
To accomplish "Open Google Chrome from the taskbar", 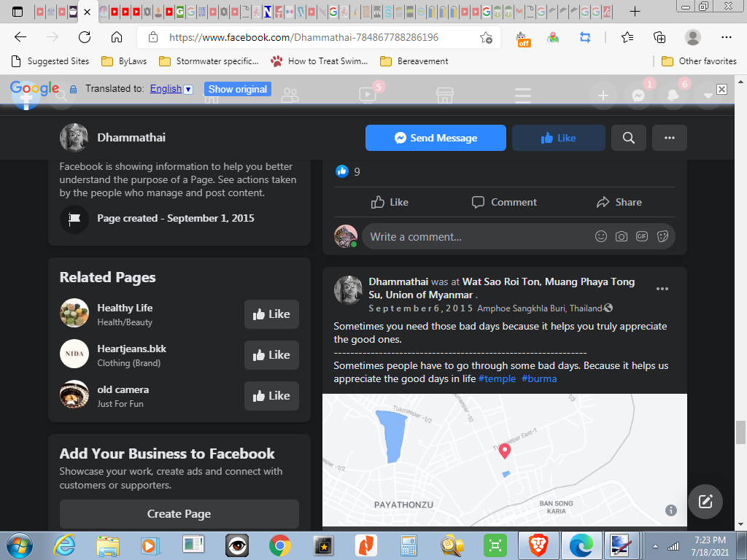I will (279, 545).
